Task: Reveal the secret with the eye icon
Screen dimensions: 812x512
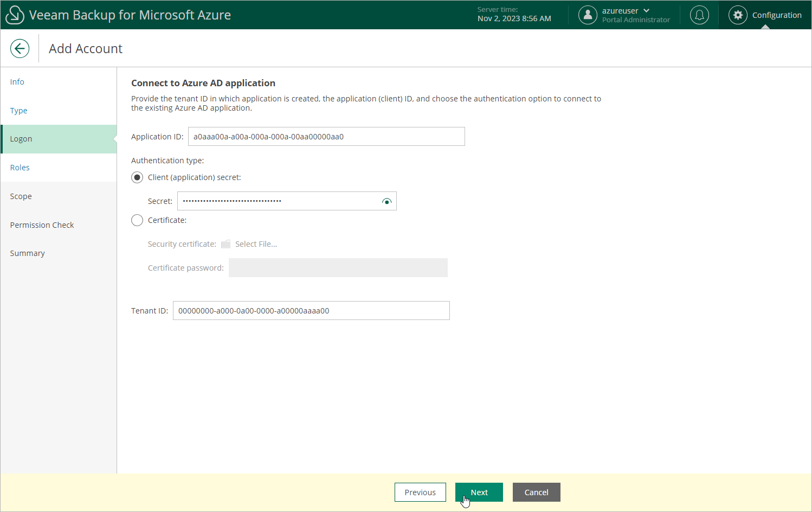Action: click(x=386, y=201)
